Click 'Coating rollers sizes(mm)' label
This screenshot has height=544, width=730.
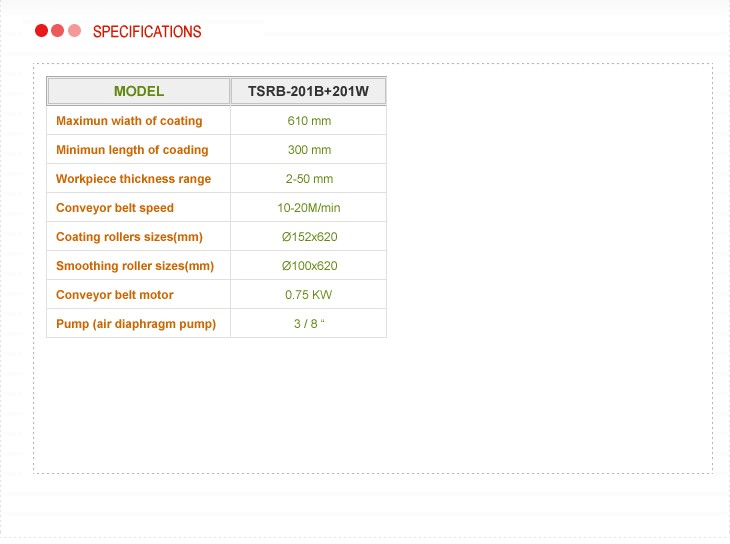129,237
